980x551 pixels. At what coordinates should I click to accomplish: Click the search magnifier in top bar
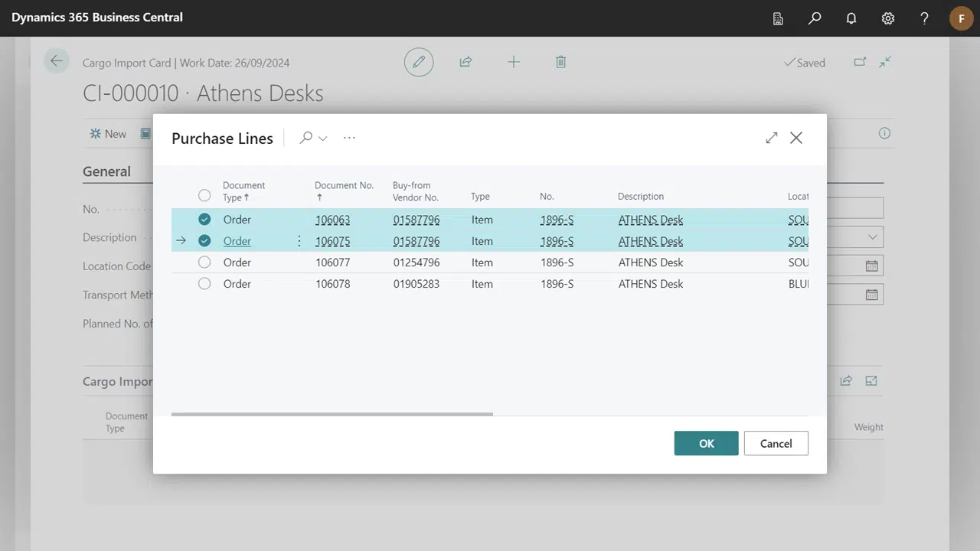point(815,18)
